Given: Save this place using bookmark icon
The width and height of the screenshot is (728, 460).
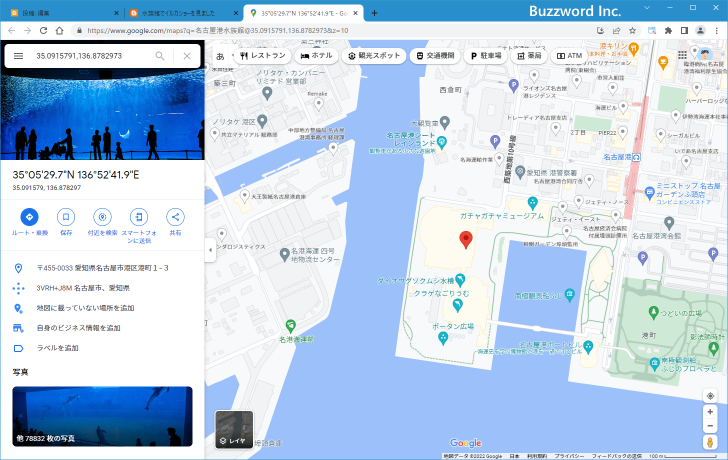Looking at the screenshot, I should [66, 217].
